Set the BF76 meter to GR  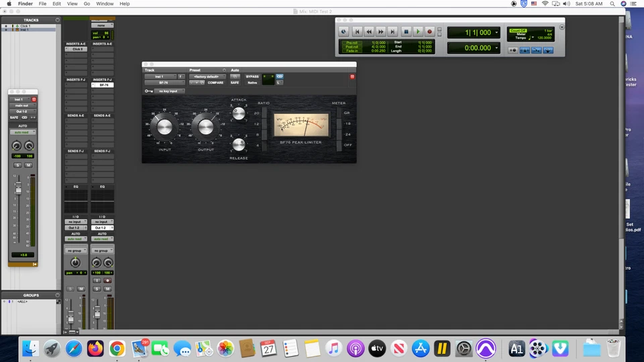(x=339, y=113)
